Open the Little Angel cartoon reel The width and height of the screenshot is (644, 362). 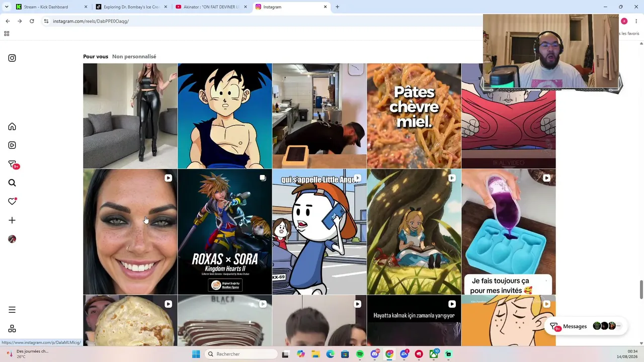(x=319, y=232)
